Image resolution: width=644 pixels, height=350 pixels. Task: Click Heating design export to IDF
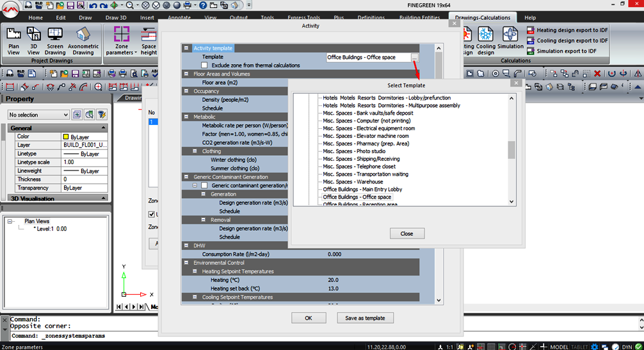click(x=567, y=30)
